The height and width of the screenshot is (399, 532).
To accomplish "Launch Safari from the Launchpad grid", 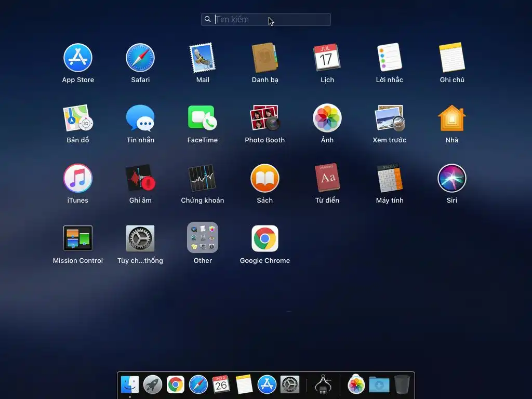I will click(x=140, y=58).
